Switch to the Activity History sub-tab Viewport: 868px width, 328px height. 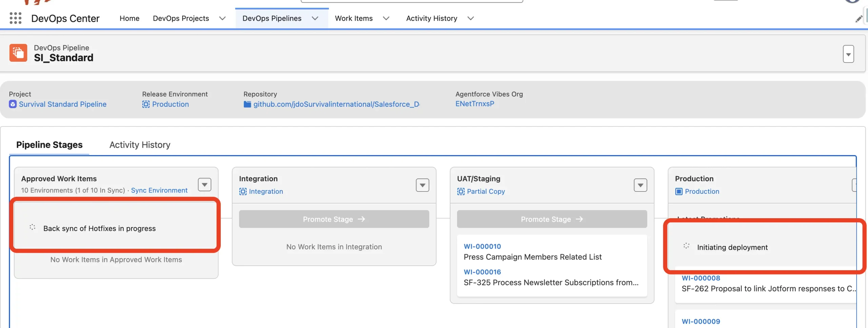(140, 145)
